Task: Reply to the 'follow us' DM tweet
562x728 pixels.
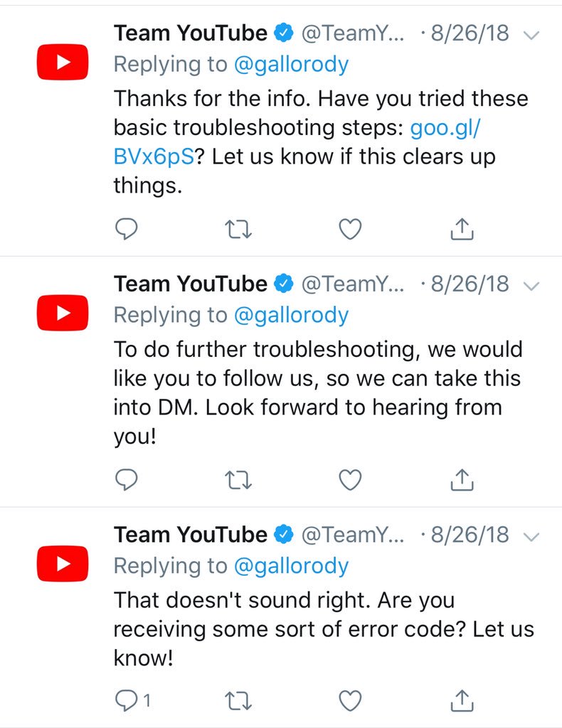Action: click(x=126, y=480)
